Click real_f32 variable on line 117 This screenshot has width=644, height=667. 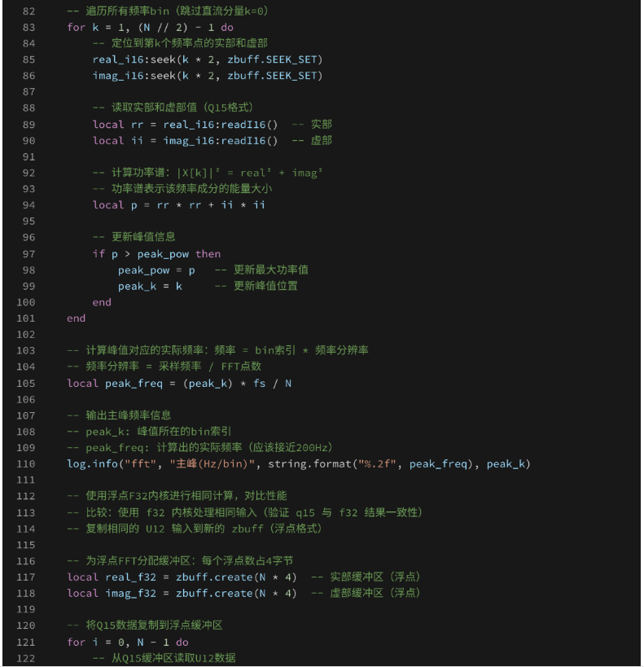(x=130, y=577)
